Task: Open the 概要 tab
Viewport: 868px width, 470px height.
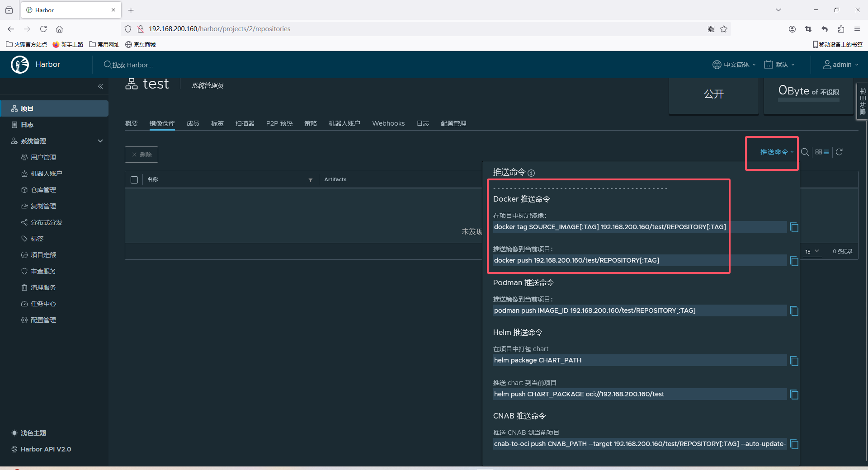Action: (132, 123)
